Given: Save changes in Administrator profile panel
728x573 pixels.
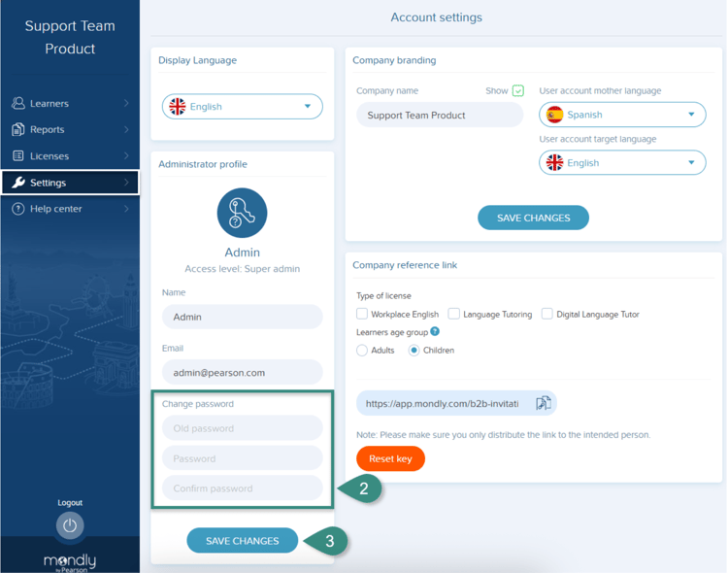Looking at the screenshot, I should click(242, 541).
